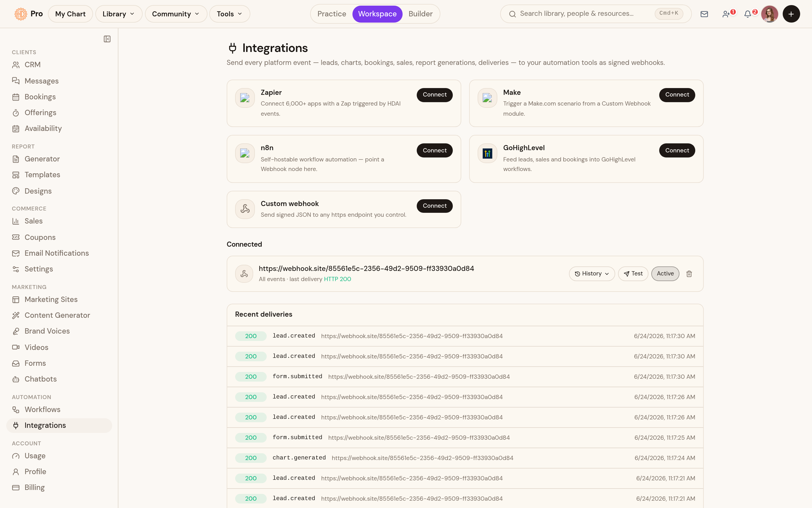
Task: Open CRM in sidebar
Action: pos(59,65)
